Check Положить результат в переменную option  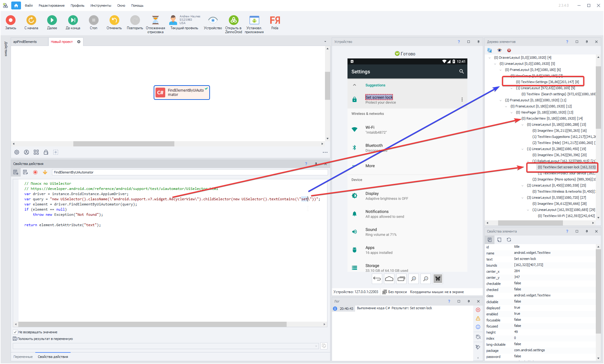(x=15, y=339)
